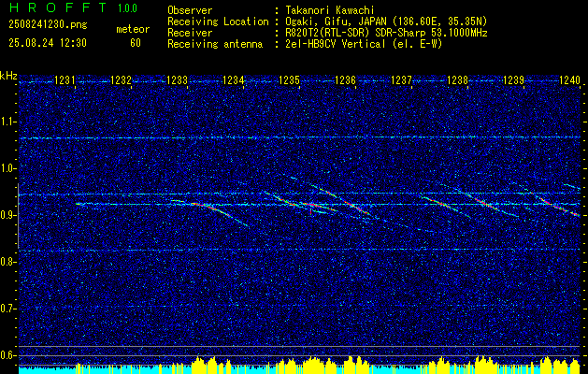Click the kHz axis unit label
588x374 pixels.
(8, 76)
